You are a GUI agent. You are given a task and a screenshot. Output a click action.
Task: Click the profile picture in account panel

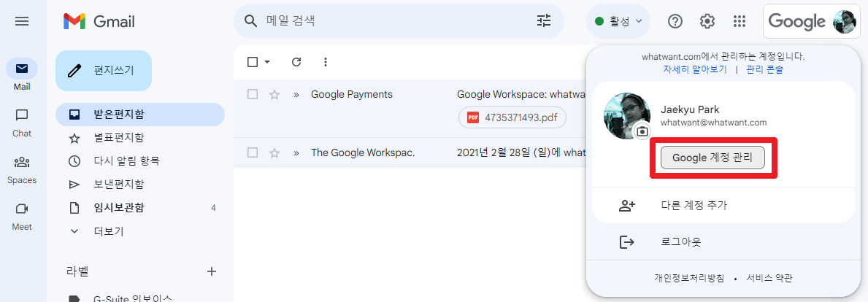[x=626, y=115]
